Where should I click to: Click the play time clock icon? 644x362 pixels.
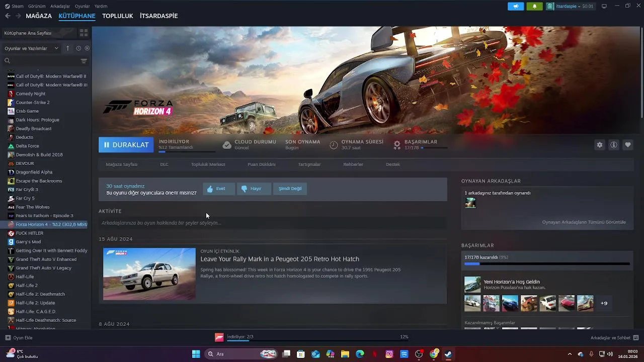pos(334,145)
